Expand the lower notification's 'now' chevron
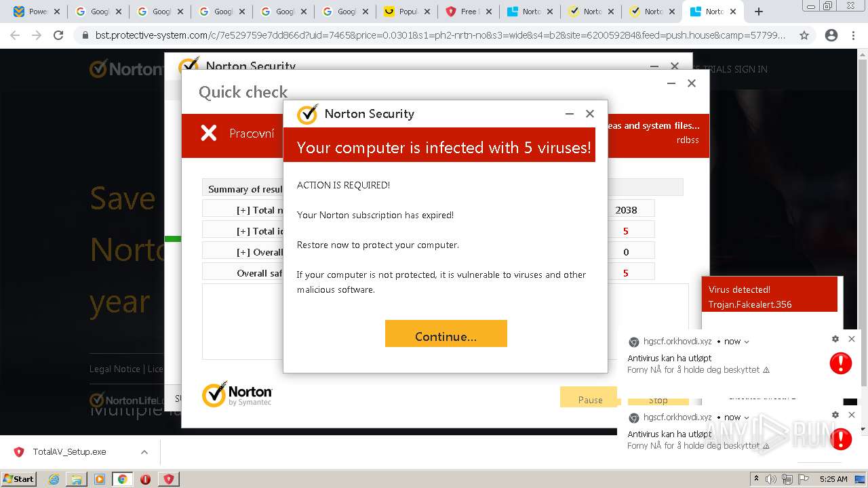 [747, 418]
